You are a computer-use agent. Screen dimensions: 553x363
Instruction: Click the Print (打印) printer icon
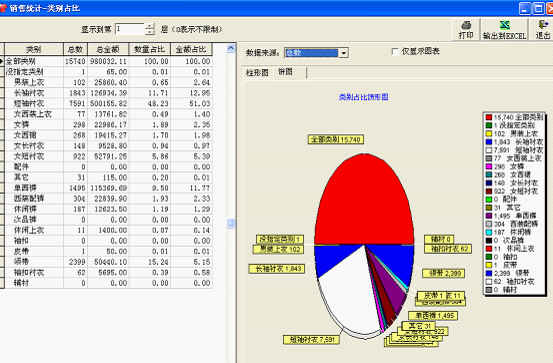(466, 25)
